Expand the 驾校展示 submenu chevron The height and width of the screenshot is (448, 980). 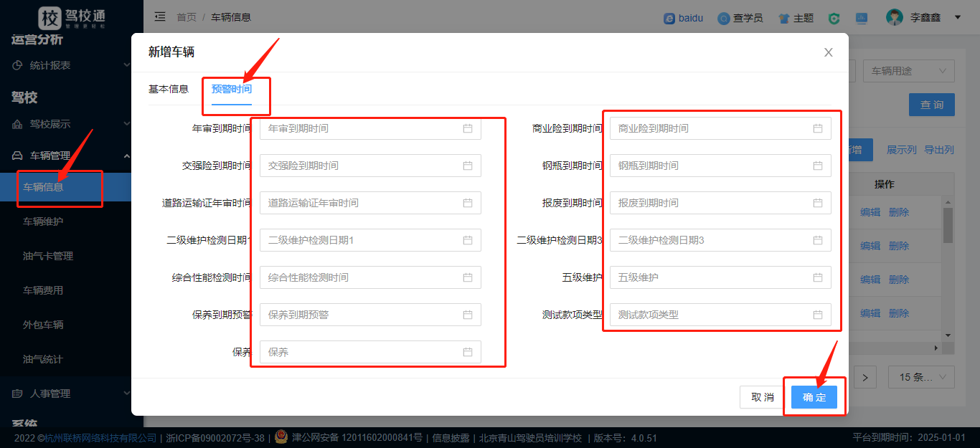coord(127,124)
